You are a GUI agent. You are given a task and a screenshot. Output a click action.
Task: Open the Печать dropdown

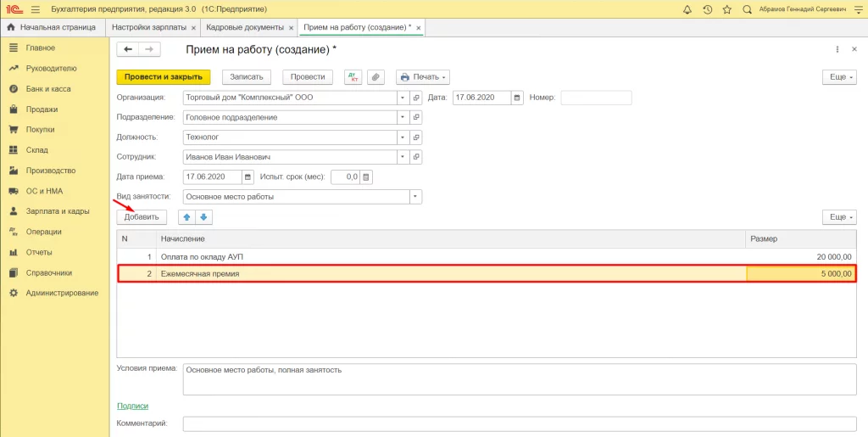click(422, 77)
